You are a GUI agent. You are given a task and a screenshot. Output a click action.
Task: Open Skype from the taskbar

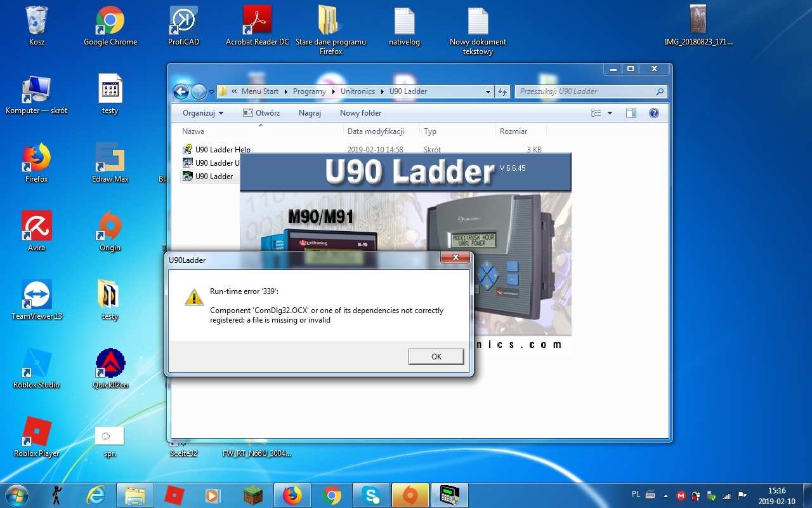point(370,495)
